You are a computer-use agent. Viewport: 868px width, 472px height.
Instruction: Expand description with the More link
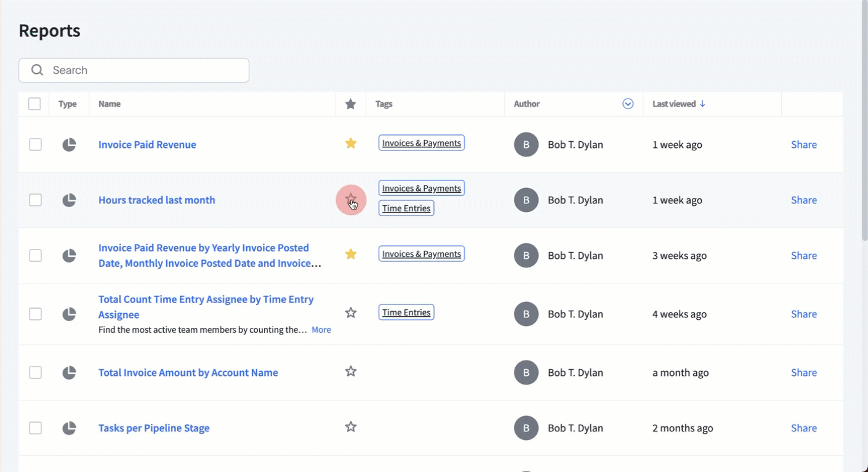(321, 330)
